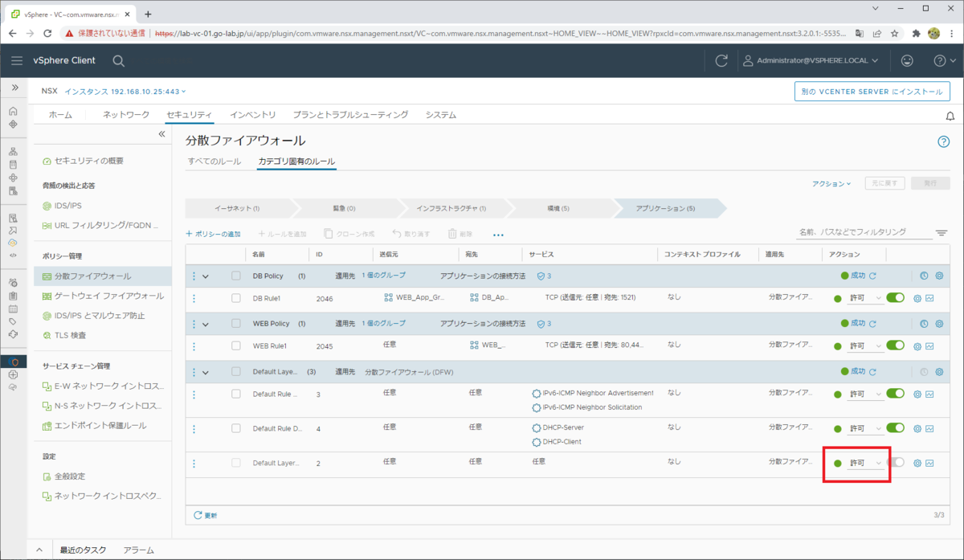Open action dropdown for rule ID 2
The width and height of the screenshot is (964, 560).
pyautogui.click(x=866, y=464)
